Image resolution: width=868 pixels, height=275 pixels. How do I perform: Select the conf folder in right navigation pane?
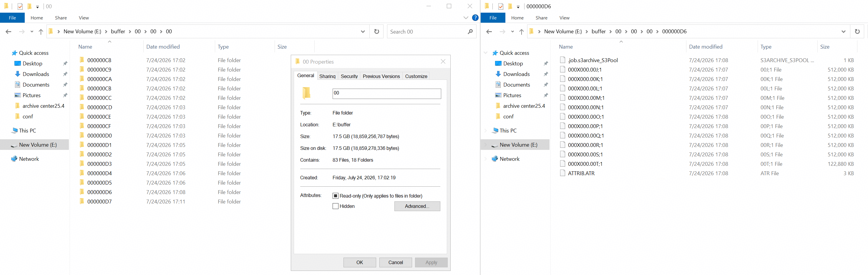(x=508, y=116)
